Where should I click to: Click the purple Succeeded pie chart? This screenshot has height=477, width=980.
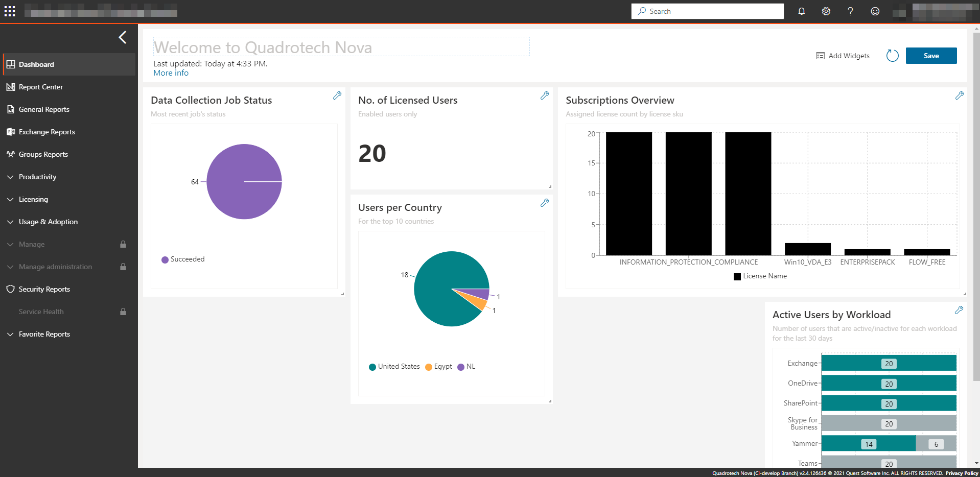(244, 182)
